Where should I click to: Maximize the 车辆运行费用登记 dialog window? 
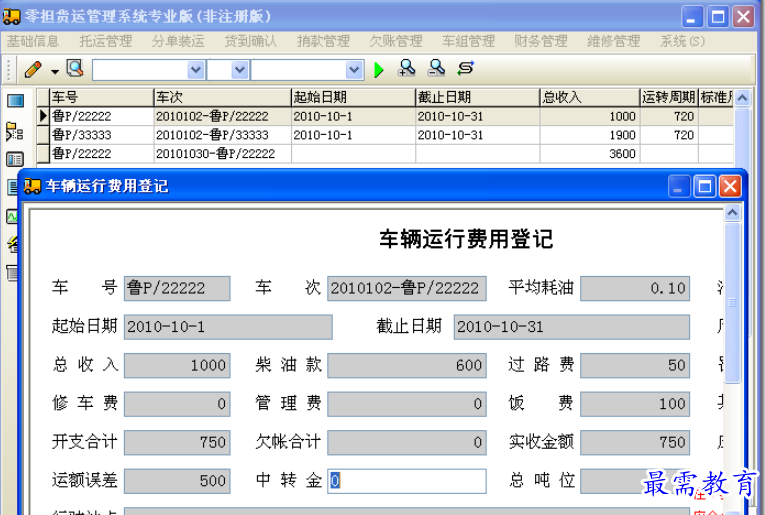pyautogui.click(x=705, y=186)
